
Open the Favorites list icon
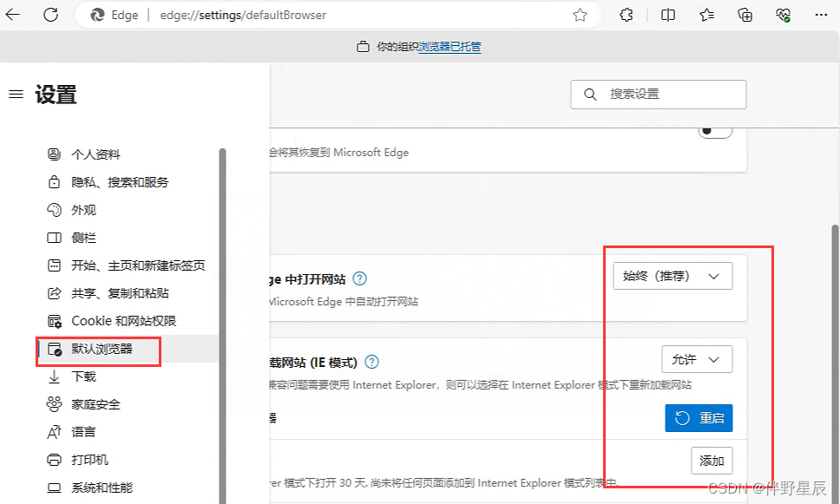tap(706, 15)
